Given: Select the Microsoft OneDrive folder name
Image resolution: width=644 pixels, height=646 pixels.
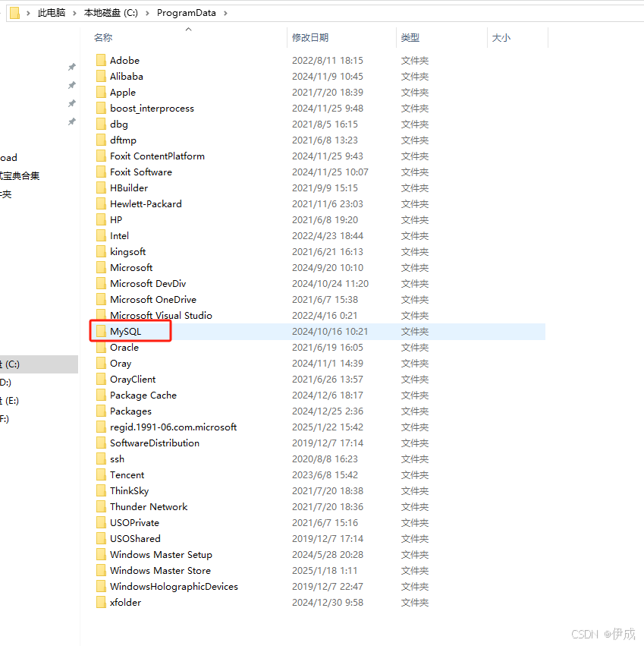Looking at the screenshot, I should tap(153, 300).
